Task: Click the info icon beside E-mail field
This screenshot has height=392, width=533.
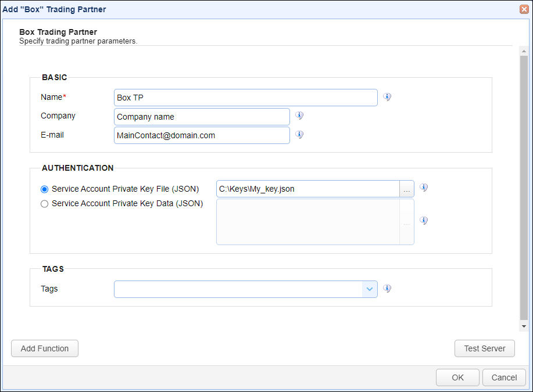Action: pos(299,135)
